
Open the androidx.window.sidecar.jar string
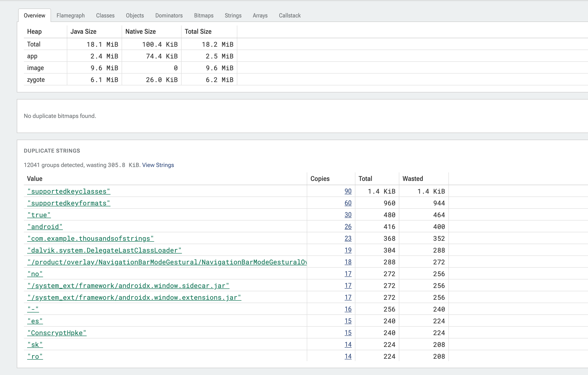pyautogui.click(x=128, y=286)
